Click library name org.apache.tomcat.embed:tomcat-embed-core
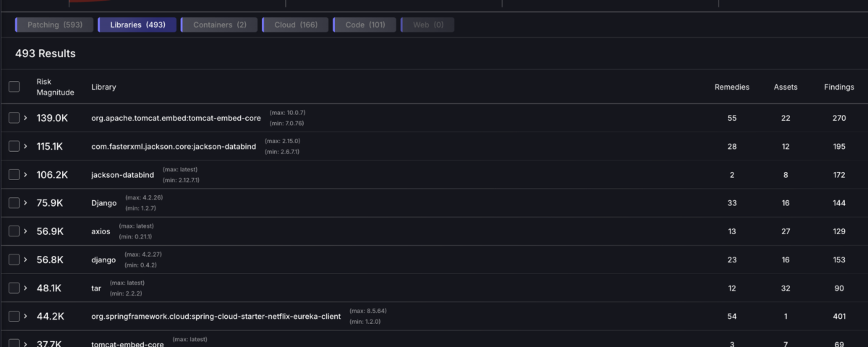This screenshot has width=868, height=347. (176, 118)
